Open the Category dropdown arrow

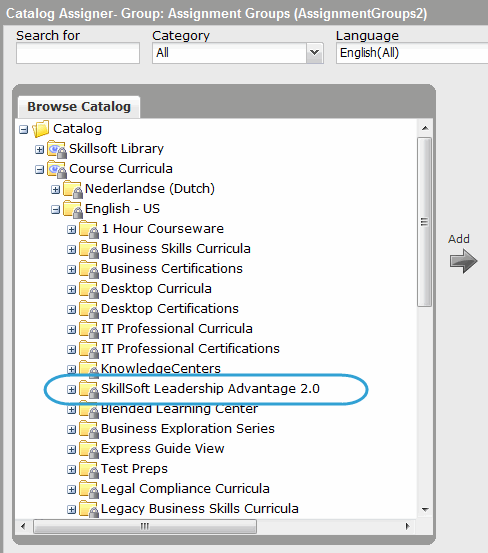coord(315,53)
